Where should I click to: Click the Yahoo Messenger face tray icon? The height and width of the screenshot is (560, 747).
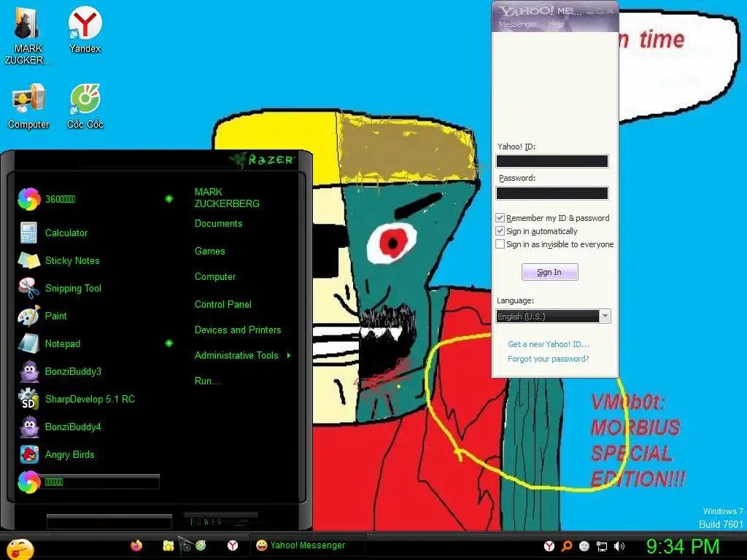pyautogui.click(x=584, y=546)
